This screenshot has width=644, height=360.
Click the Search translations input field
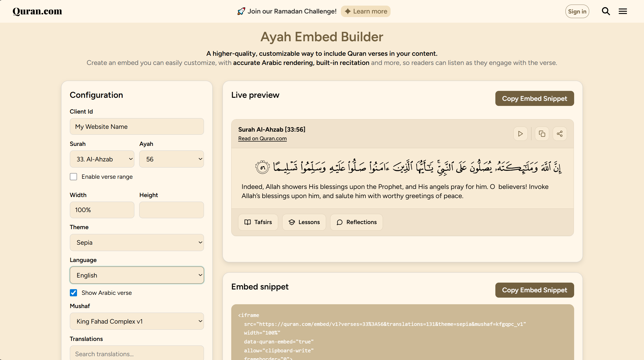137,353
